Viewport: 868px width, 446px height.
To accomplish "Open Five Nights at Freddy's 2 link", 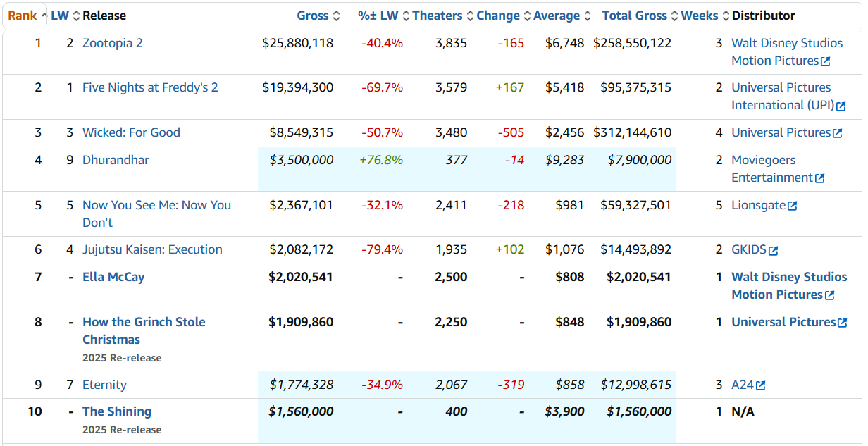I will [150, 87].
